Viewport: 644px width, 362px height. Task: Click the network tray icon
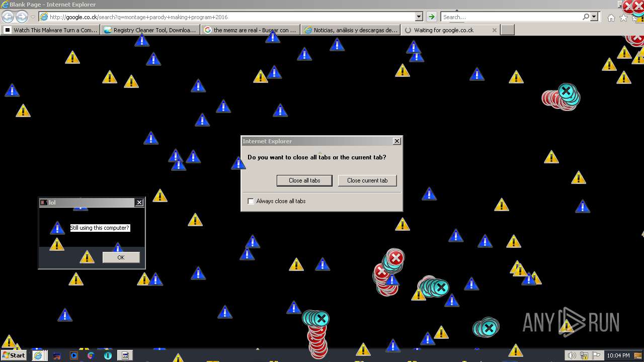pyautogui.click(x=584, y=355)
